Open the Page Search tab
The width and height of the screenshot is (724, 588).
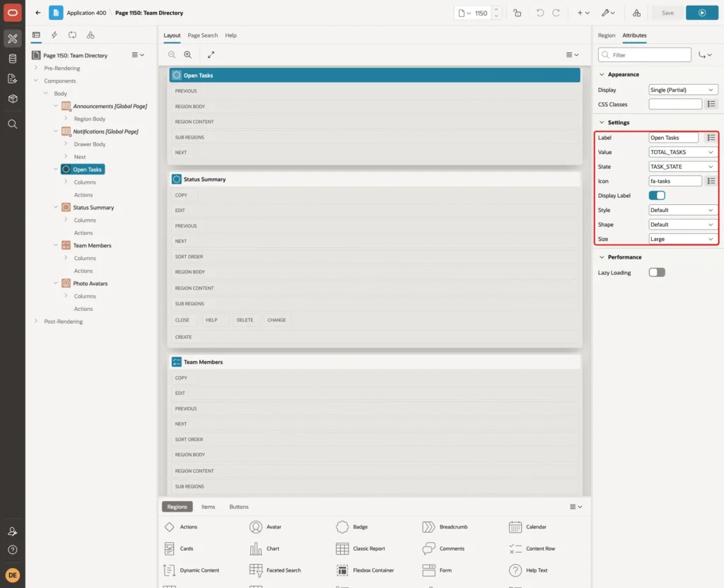[202, 35]
